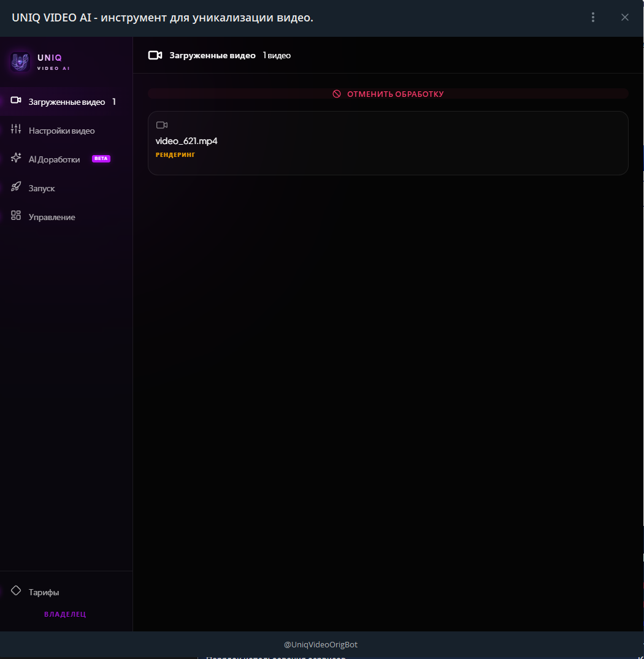Open the three-dot menu in title bar
644x659 pixels.
coord(592,17)
